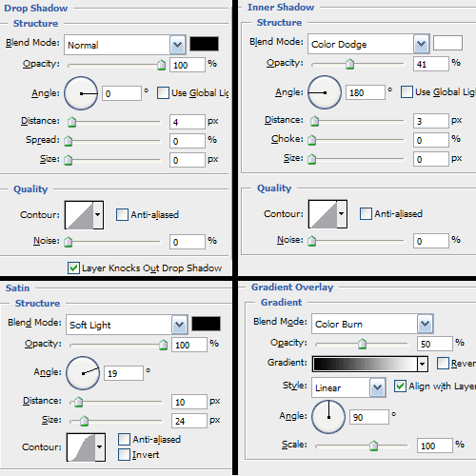Open Drop Shadow Blend Mode dropdown showing Normal
This screenshot has height=476, width=476.
[125, 45]
